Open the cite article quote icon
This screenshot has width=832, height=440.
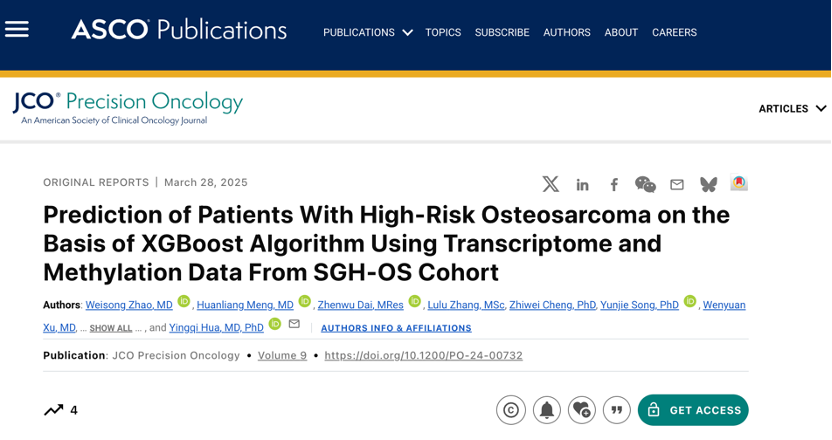[617, 410]
